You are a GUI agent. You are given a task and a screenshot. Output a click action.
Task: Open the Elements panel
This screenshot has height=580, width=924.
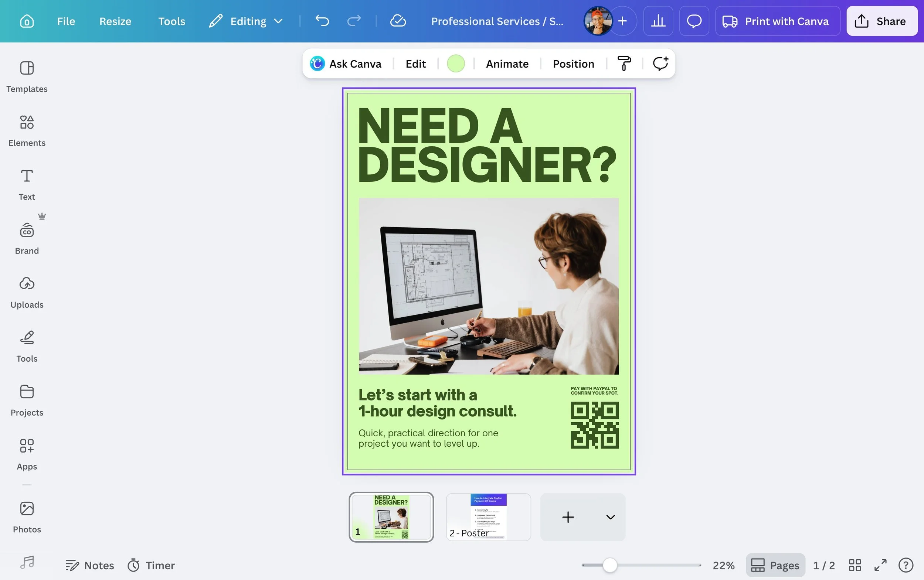[27, 131]
